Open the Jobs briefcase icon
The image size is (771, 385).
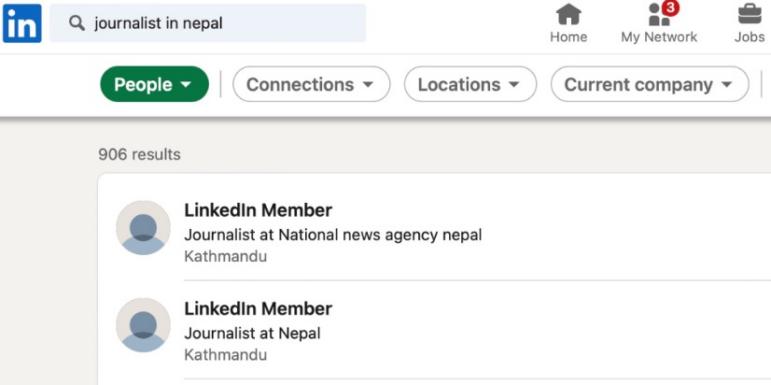pyautogui.click(x=750, y=14)
